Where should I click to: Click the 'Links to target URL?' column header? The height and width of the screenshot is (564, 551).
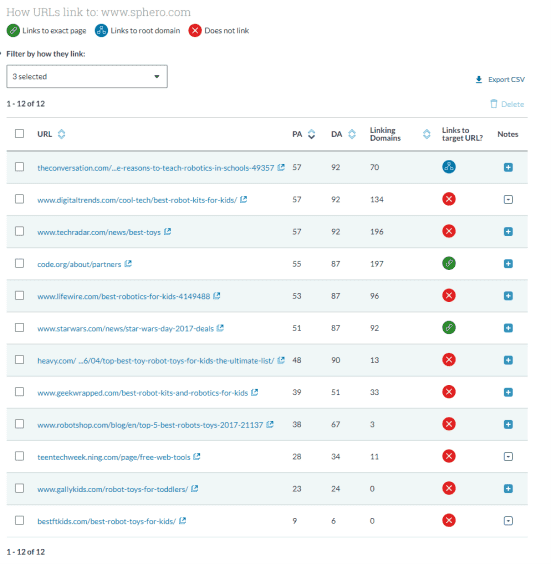pos(462,134)
